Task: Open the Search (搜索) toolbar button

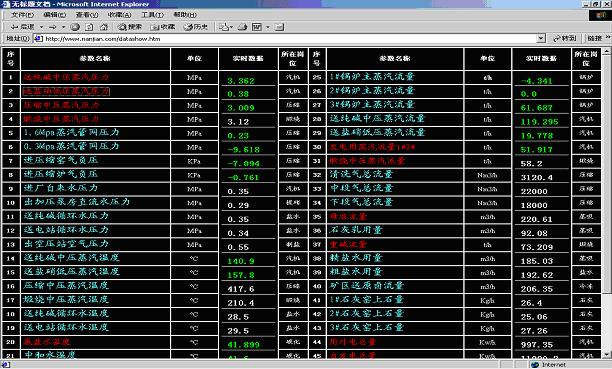Action: (x=130, y=27)
